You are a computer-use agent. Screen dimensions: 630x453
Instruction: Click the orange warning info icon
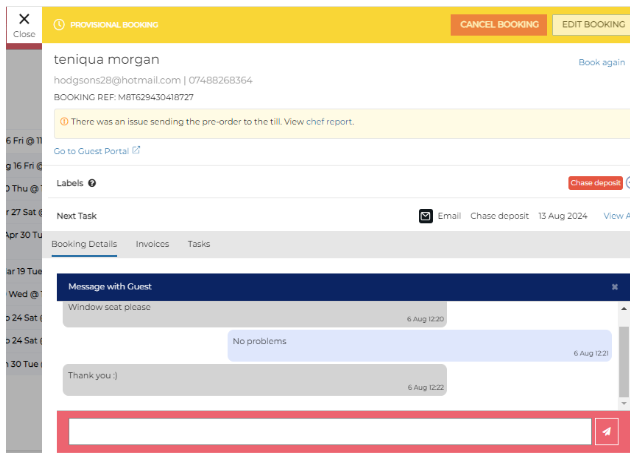click(x=64, y=122)
